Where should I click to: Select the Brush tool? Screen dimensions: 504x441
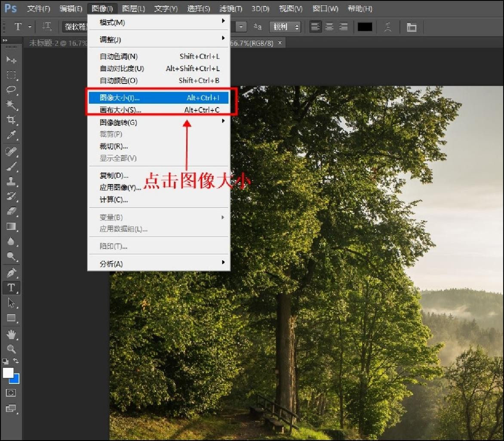11,167
